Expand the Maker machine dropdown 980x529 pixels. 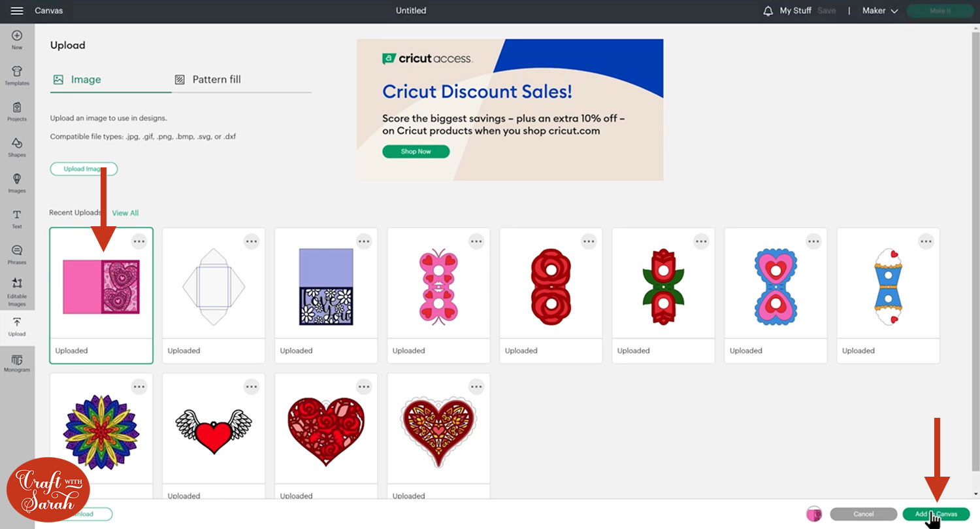pos(880,11)
